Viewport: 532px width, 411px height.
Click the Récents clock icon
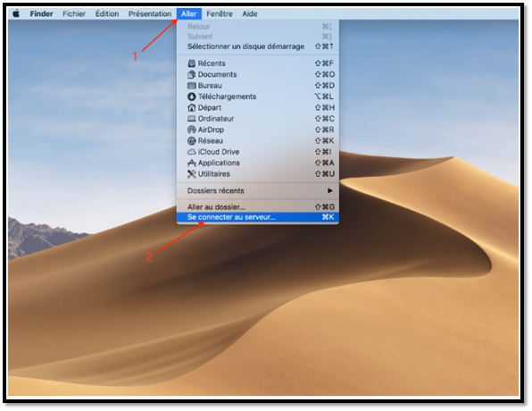click(x=192, y=63)
